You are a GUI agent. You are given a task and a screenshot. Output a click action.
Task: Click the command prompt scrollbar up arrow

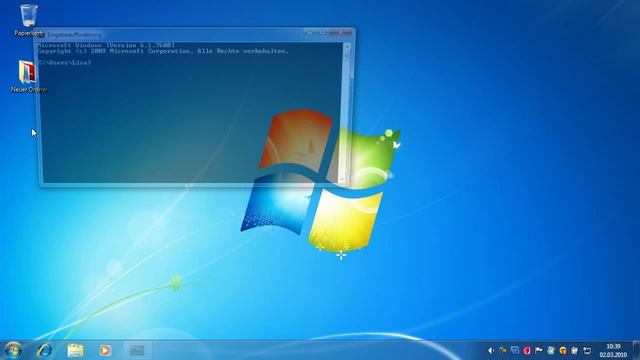click(347, 47)
